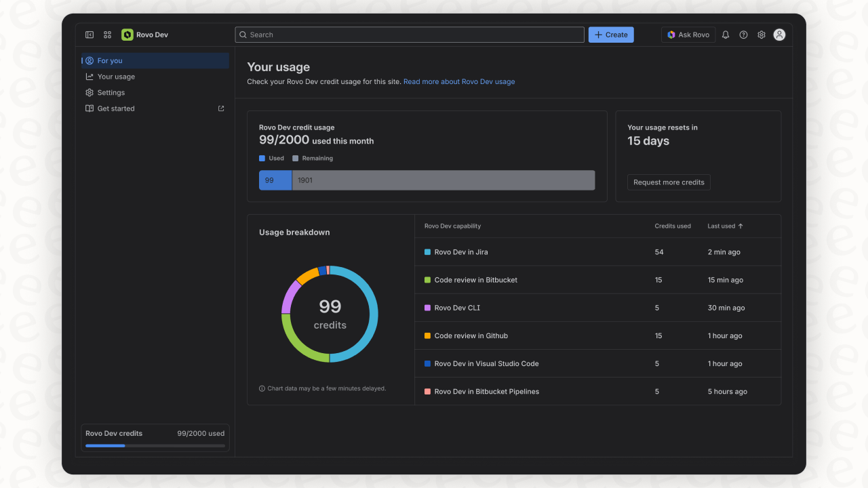Click the blue Used segment of credit bar
This screenshot has width=868, height=488.
[275, 180]
